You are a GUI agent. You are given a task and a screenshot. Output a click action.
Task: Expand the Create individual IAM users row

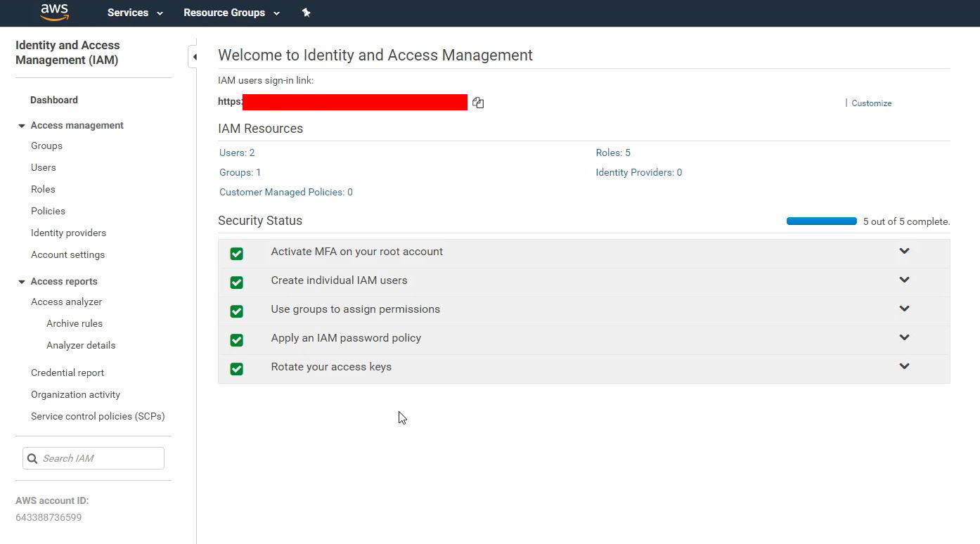(x=904, y=280)
